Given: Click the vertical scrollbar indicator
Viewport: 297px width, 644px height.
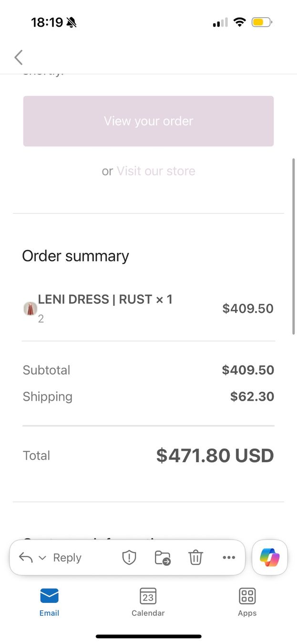Looking at the screenshot, I should click(x=294, y=246).
